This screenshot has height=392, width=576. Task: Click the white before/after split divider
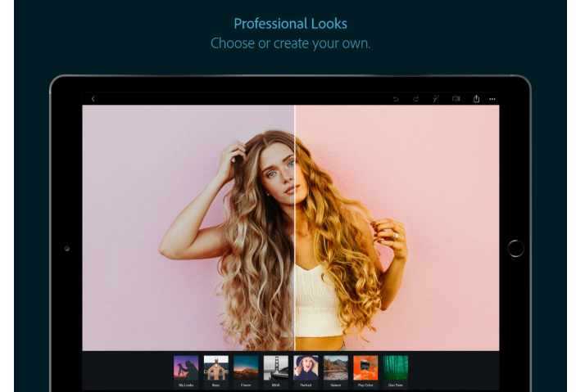tap(295, 228)
